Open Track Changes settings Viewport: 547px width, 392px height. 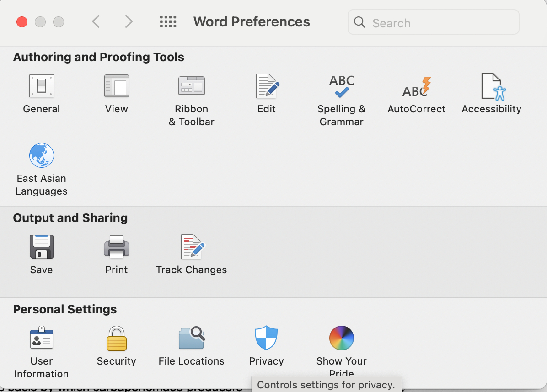pos(192,247)
